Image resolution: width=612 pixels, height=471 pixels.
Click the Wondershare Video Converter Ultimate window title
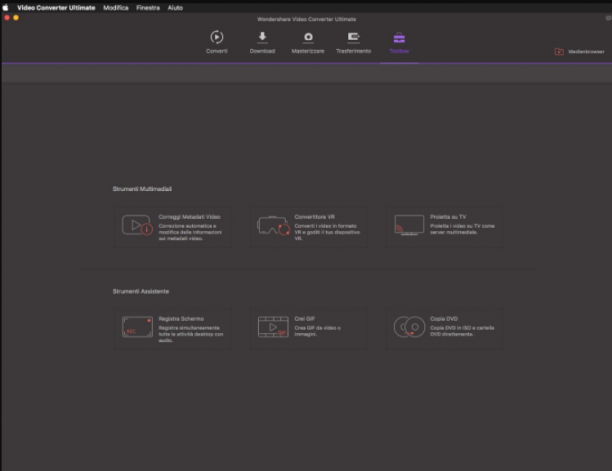(x=306, y=19)
